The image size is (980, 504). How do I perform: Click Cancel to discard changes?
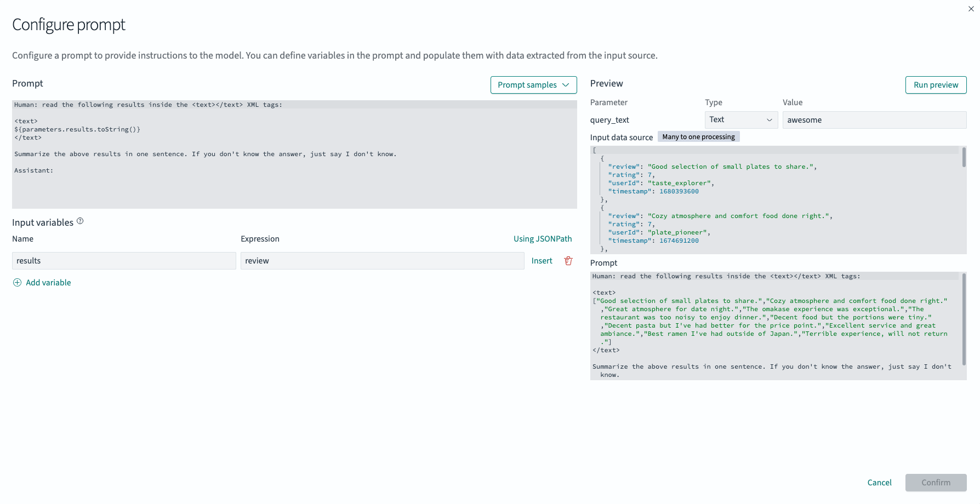(879, 483)
